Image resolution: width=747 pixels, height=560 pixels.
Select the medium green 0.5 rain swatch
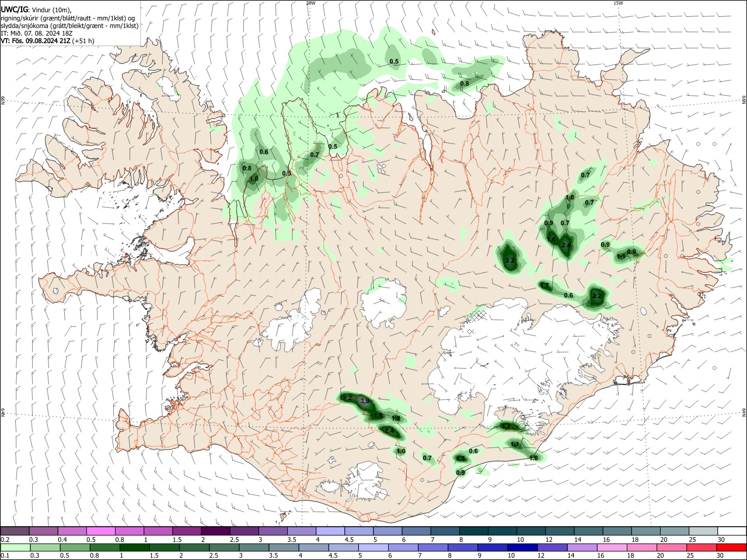tap(75, 547)
